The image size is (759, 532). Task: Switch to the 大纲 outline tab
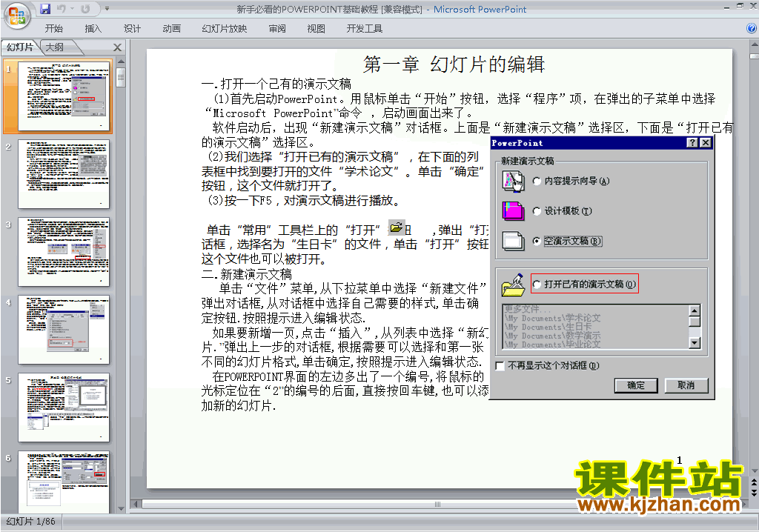[55, 47]
